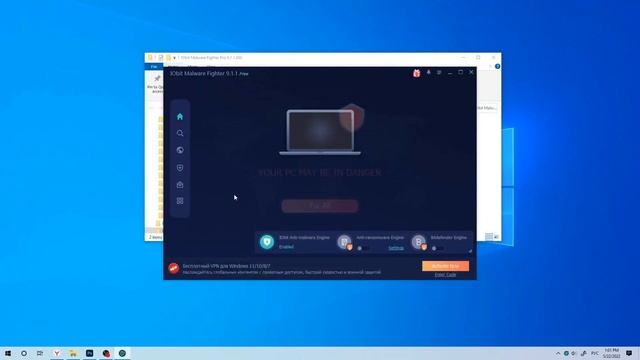Click the gift box icon in IObit title bar
640x360 pixels.
click(x=416, y=73)
